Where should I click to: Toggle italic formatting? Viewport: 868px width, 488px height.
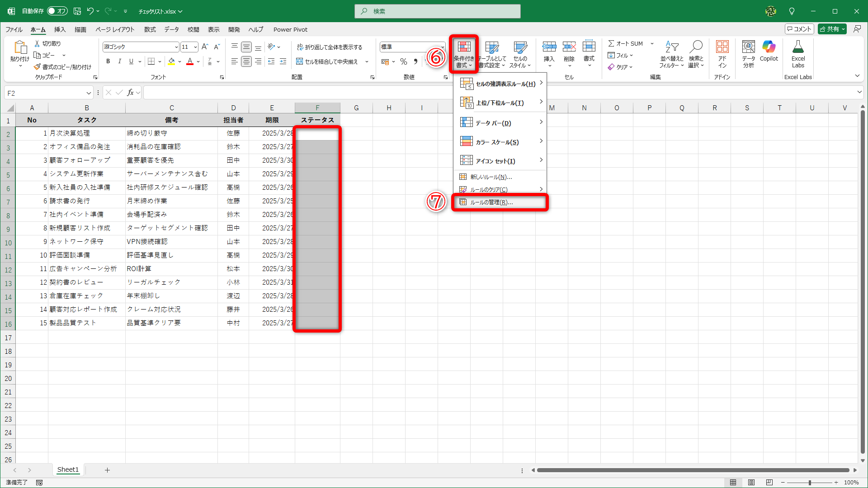tap(119, 61)
